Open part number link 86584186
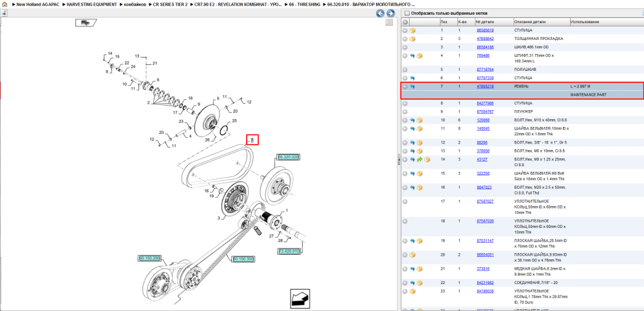Viewport: 644px width, 311px height. 485,47
